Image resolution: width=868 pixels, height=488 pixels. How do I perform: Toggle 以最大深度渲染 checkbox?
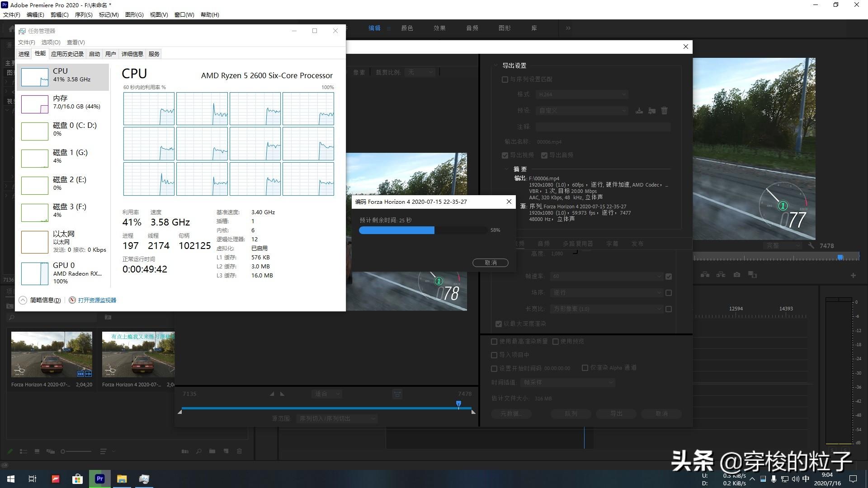498,324
